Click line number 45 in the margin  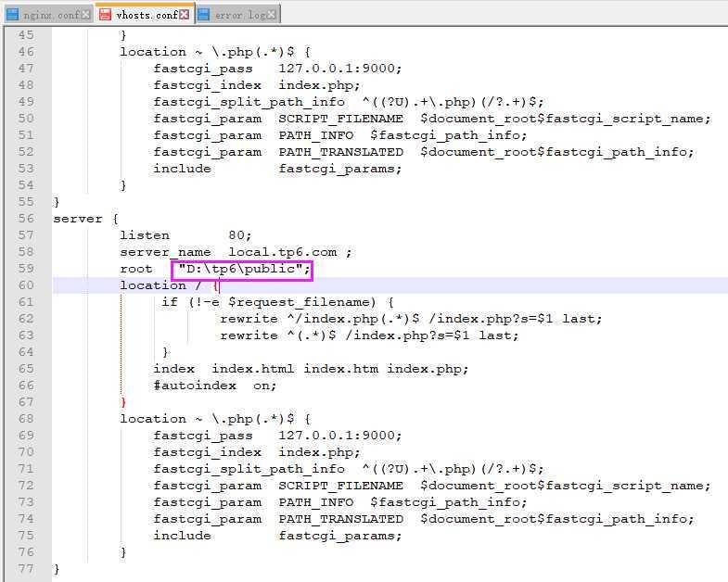coord(25,35)
